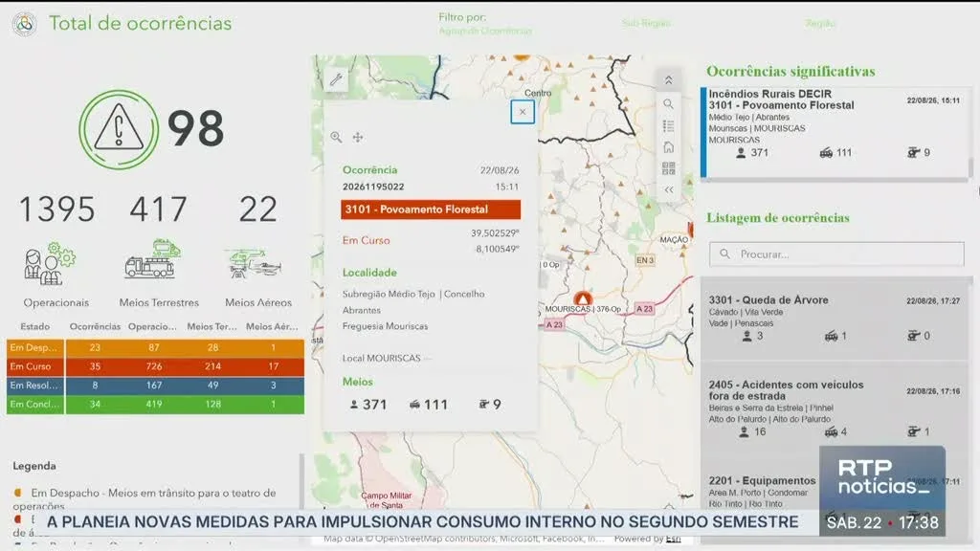Image resolution: width=980 pixels, height=551 pixels.
Task: Click the Mouriscas fire marker on map
Action: (583, 298)
